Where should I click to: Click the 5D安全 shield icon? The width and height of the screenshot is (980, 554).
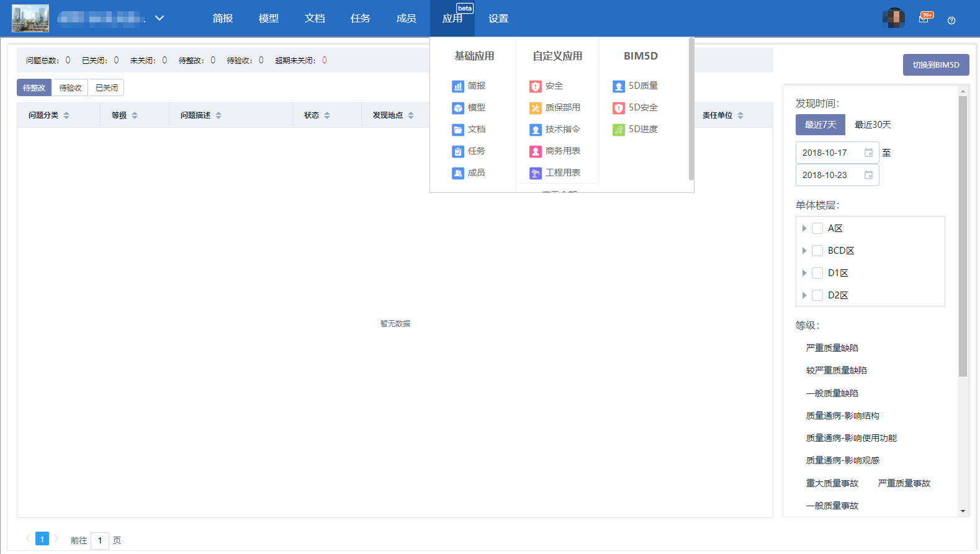619,108
